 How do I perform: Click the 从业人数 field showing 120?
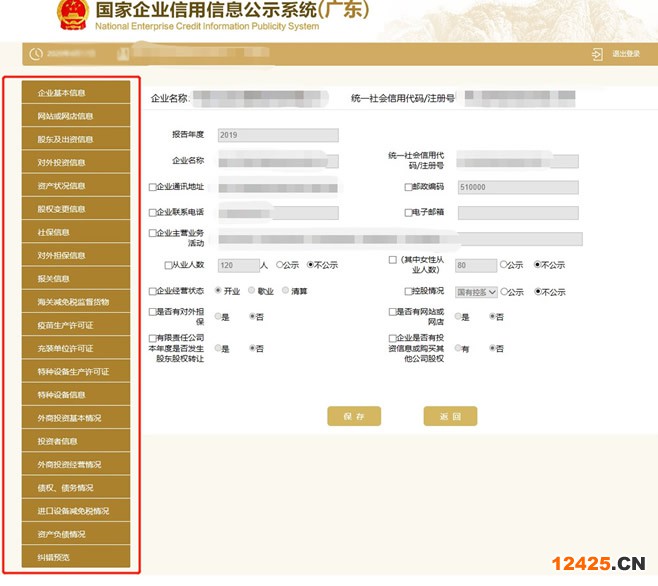239,265
